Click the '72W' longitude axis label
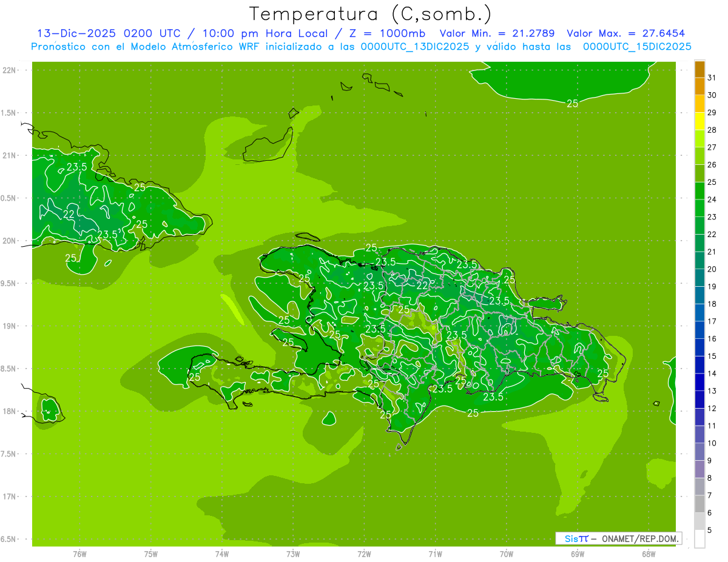The width and height of the screenshot is (728, 562). point(364,554)
